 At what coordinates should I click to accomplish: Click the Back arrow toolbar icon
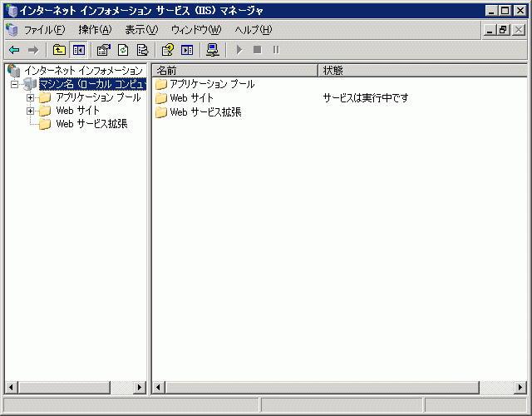point(14,50)
